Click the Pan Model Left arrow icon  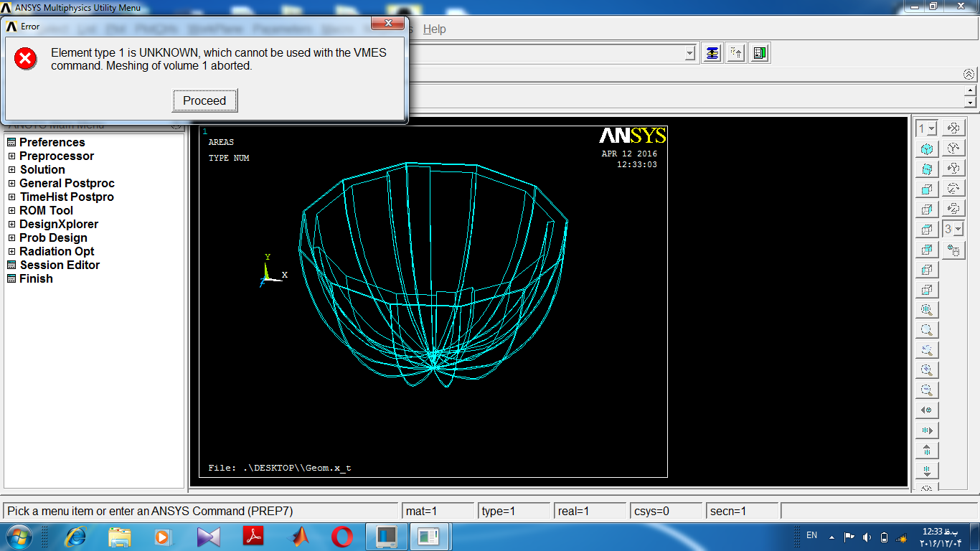[x=927, y=410]
